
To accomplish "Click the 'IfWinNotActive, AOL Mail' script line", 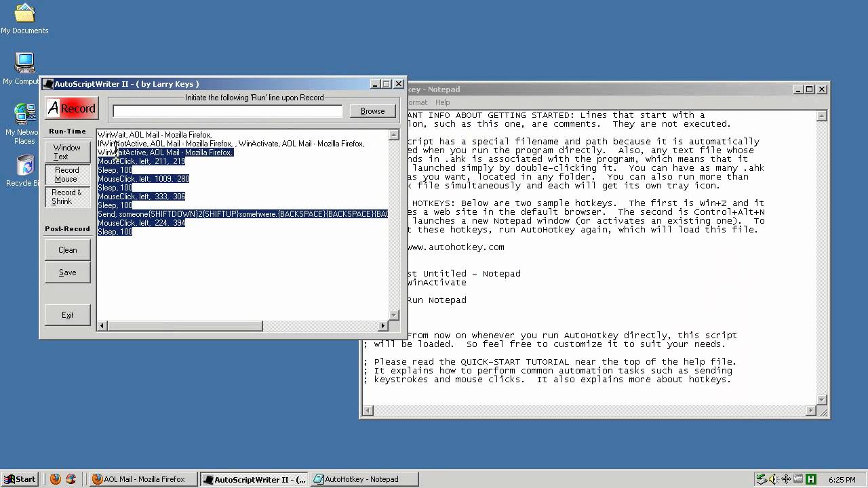I will 231,144.
